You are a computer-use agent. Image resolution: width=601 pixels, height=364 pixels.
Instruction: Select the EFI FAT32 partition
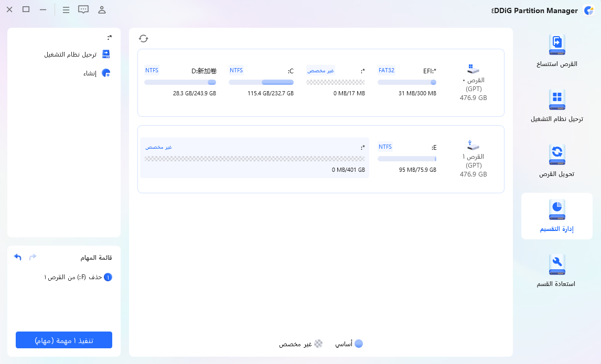pyautogui.click(x=407, y=82)
